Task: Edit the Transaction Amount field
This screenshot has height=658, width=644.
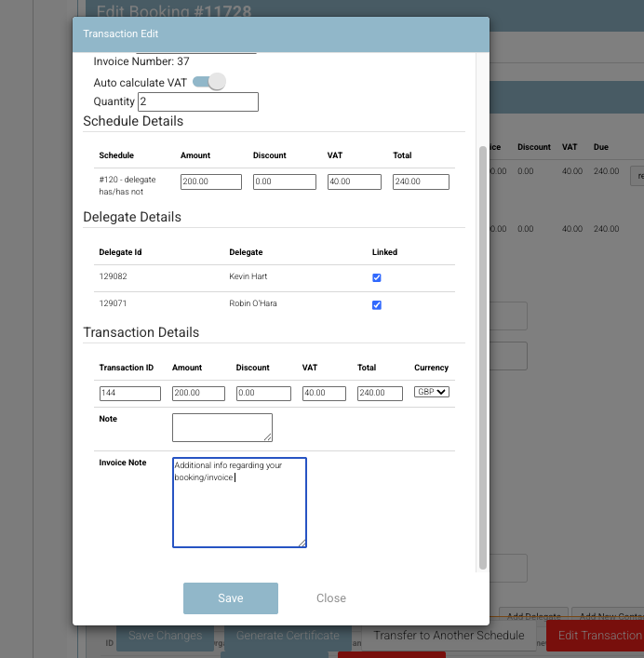Action: point(198,393)
